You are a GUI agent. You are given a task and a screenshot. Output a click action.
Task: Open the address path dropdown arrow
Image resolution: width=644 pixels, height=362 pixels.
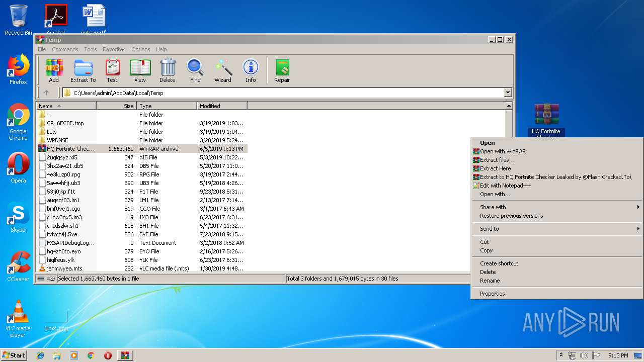(508, 93)
